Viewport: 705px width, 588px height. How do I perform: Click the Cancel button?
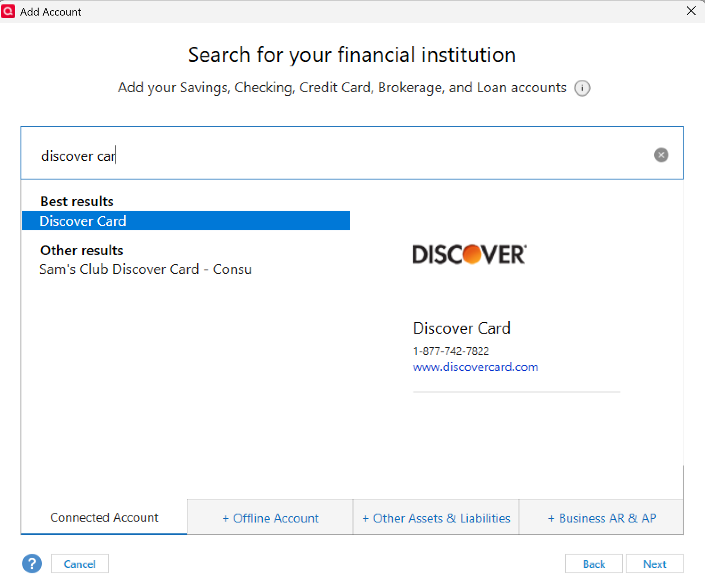click(80, 564)
